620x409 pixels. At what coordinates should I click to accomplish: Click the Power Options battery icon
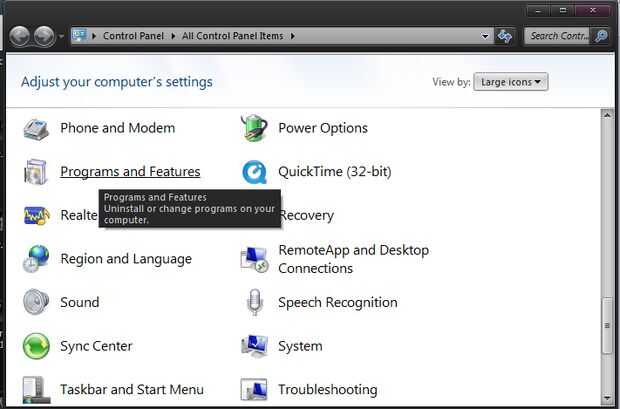pos(254,128)
